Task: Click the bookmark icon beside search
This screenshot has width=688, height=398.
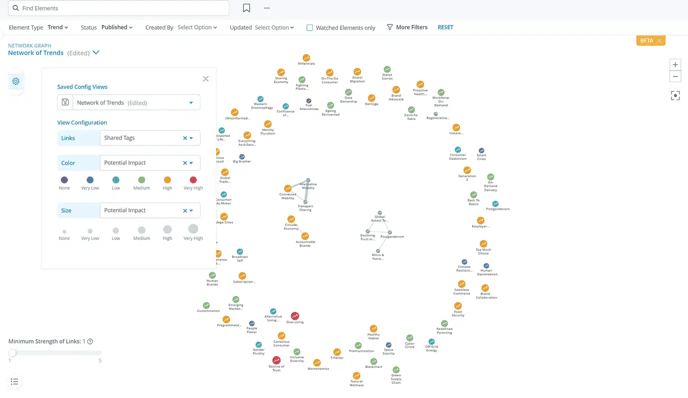Action: tap(247, 8)
